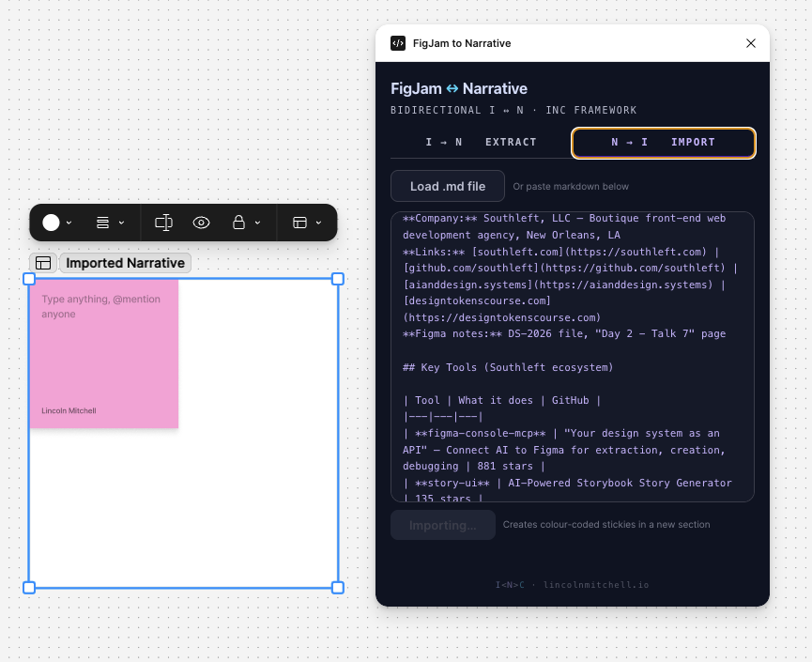
Task: Click the bidirectional arrow icon in heading
Action: [452, 88]
